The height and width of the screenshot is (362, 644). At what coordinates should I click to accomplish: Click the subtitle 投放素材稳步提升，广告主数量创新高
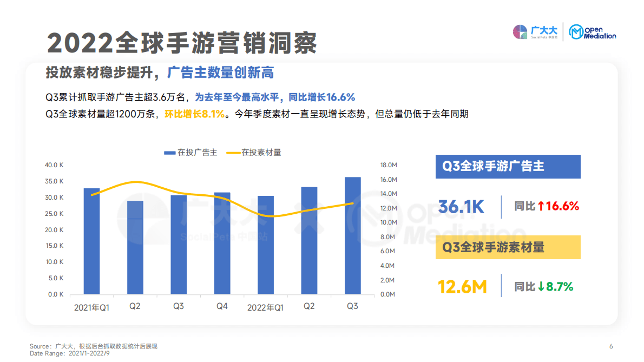(160, 73)
